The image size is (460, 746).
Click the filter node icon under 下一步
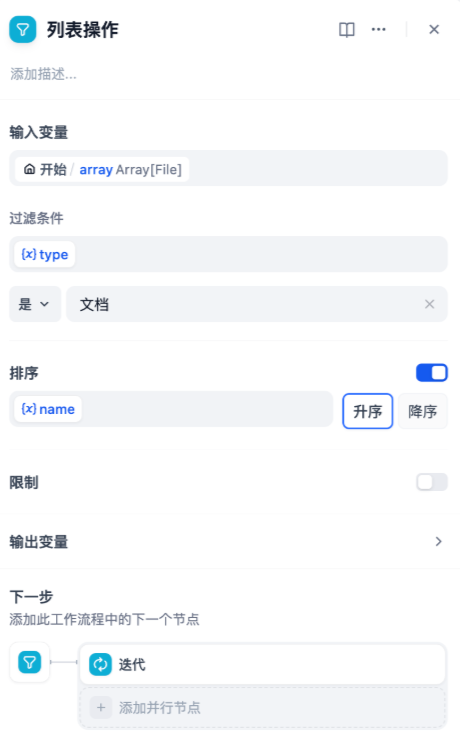(29, 662)
